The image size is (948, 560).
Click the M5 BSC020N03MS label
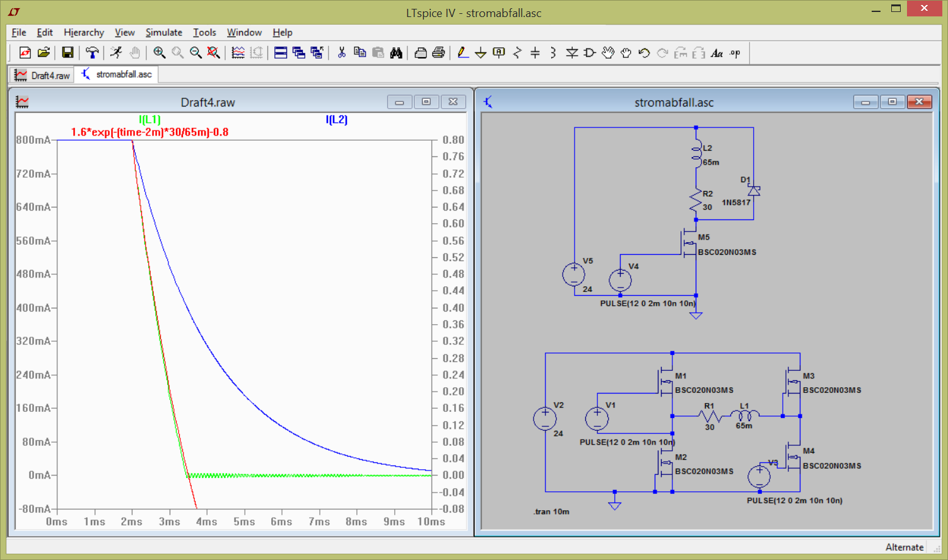pos(727,252)
